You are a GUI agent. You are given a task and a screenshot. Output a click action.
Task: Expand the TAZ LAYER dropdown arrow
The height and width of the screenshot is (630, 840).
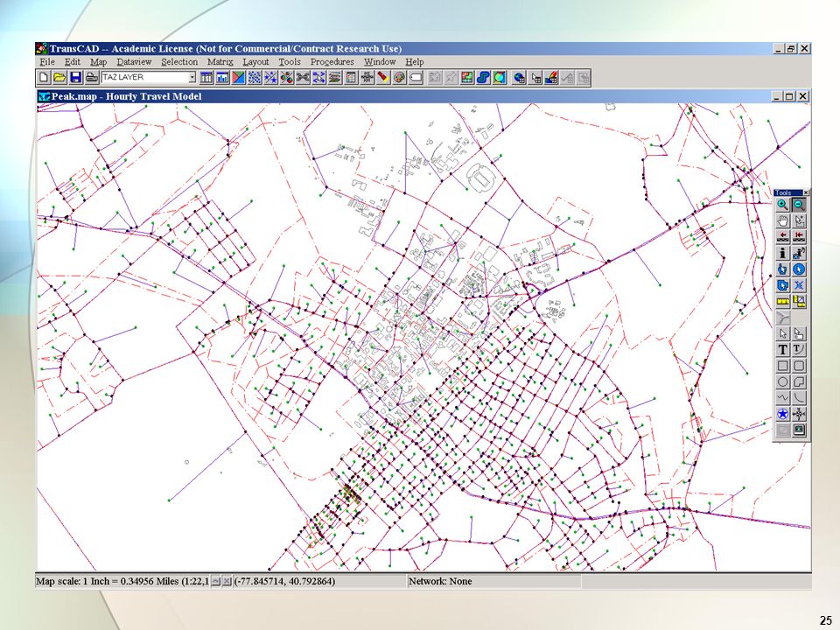click(x=192, y=78)
